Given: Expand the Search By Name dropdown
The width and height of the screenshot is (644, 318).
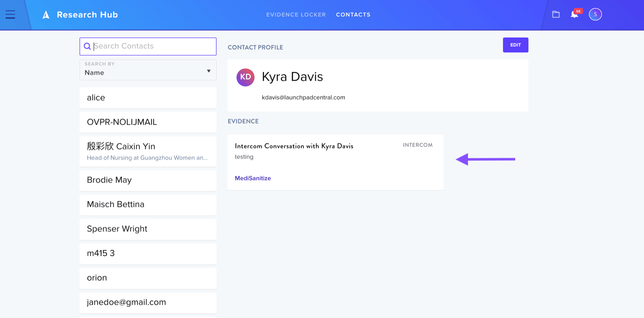Looking at the screenshot, I should pyautogui.click(x=148, y=70).
